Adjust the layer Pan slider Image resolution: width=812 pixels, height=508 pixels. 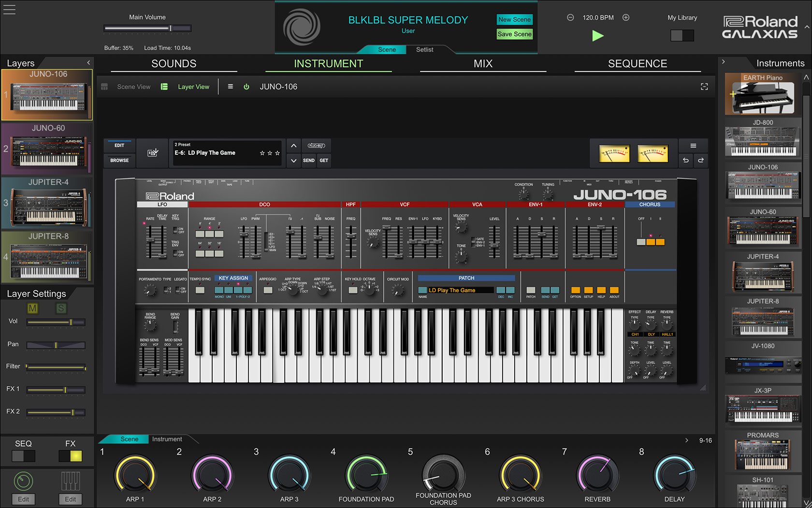pos(56,345)
